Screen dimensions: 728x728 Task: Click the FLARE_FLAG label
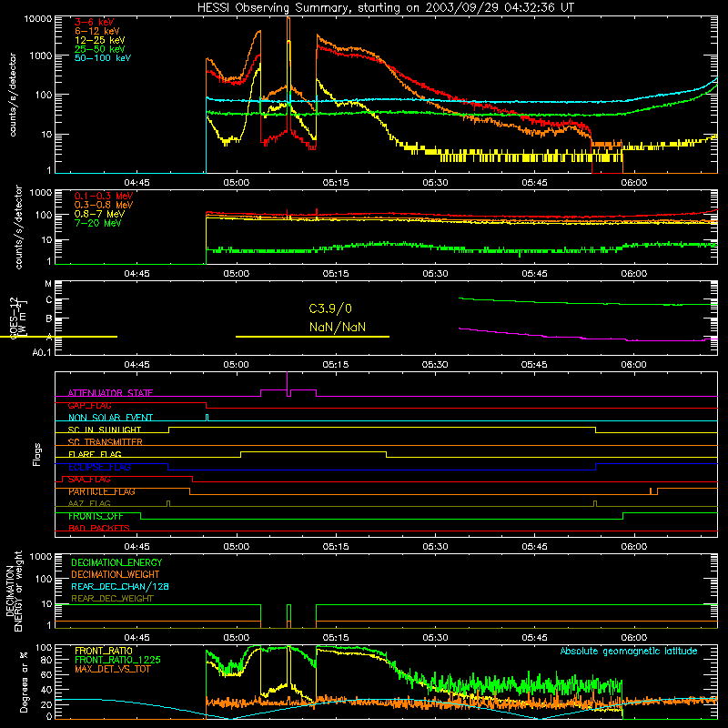point(95,454)
